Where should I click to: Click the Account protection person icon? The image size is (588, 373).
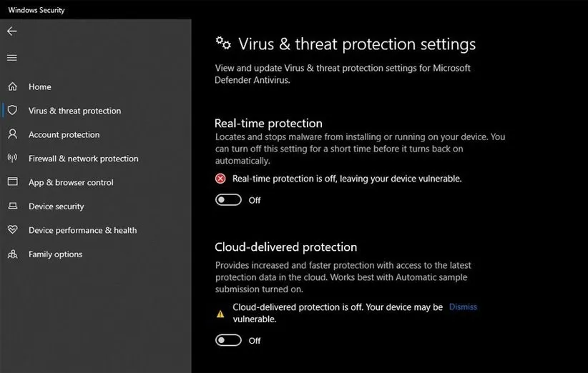point(12,134)
